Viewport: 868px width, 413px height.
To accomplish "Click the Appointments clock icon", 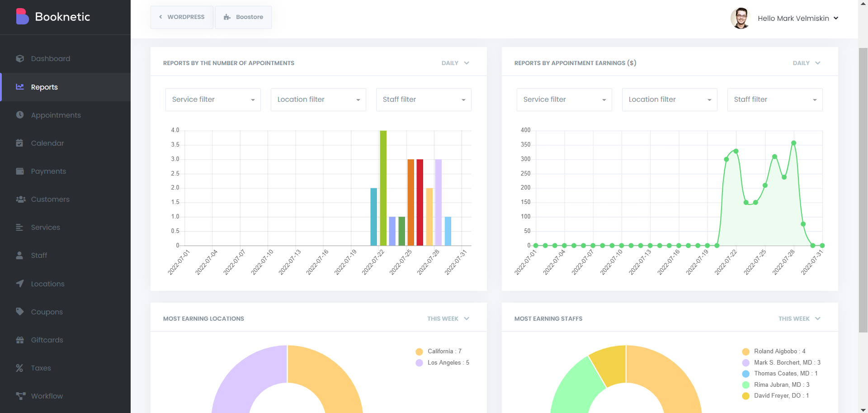I will (20, 115).
